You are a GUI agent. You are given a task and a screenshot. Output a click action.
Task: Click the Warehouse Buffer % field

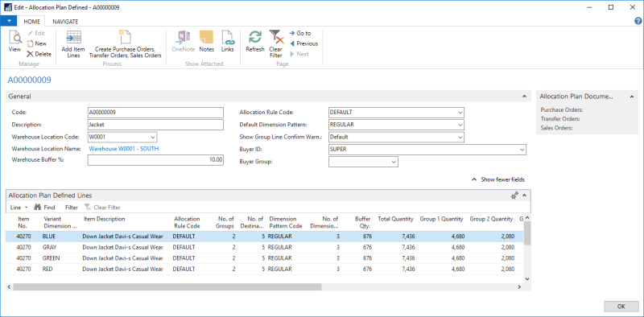coord(155,160)
